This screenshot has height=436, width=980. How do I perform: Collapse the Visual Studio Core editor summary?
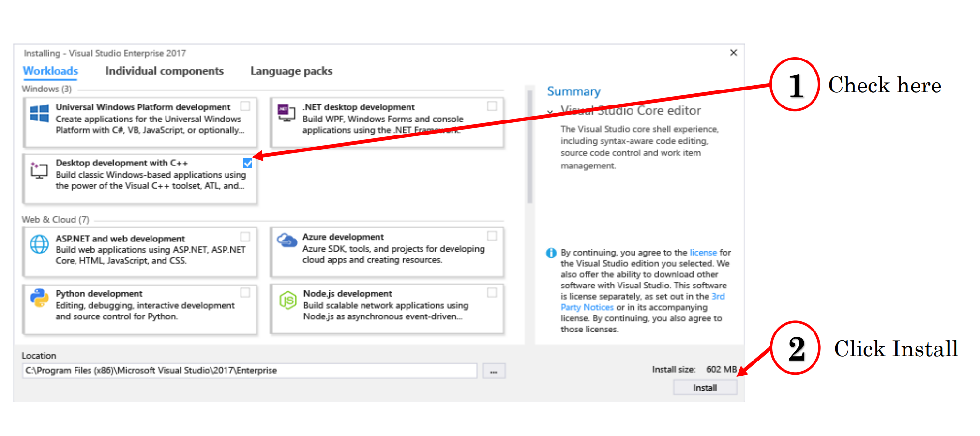(550, 111)
